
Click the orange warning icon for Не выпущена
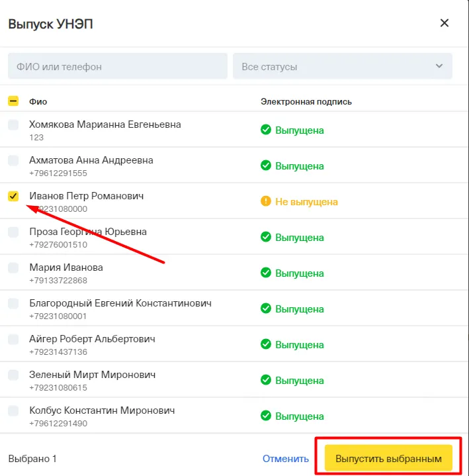(x=266, y=201)
